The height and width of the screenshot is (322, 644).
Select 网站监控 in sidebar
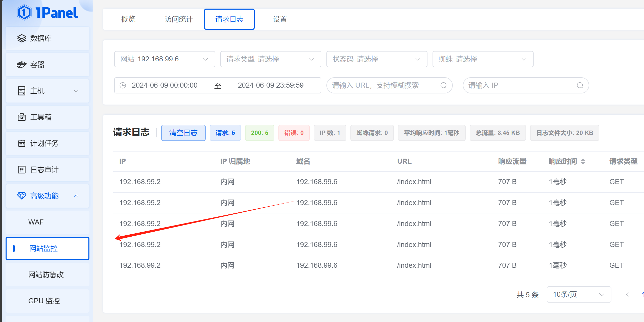coord(47,249)
